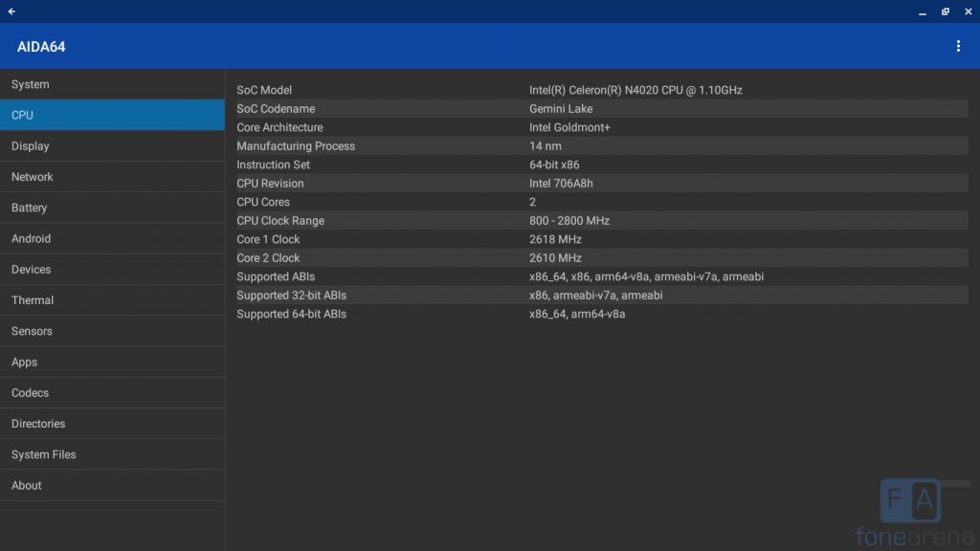Open the three-dot overflow menu
The image size is (980, 551).
[x=958, y=46]
